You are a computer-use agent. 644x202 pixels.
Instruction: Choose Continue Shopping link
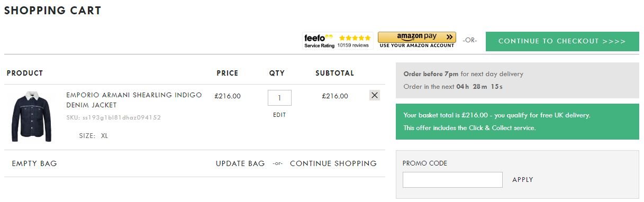pos(333,163)
